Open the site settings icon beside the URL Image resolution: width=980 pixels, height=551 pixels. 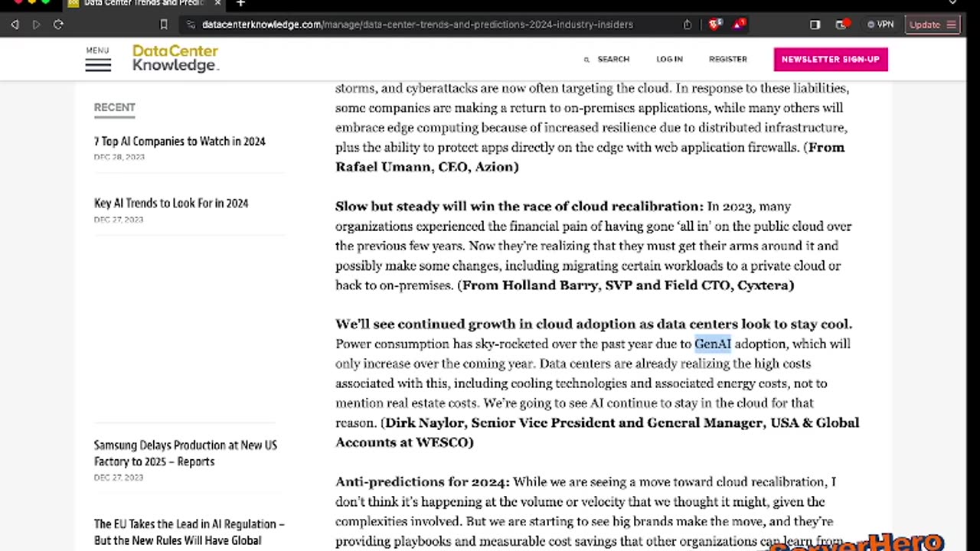point(191,24)
